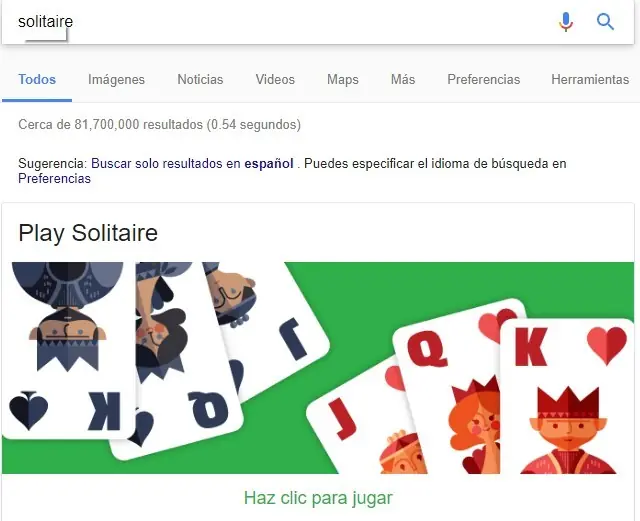Switch to the Noticias tab
640x521 pixels.
pos(200,79)
